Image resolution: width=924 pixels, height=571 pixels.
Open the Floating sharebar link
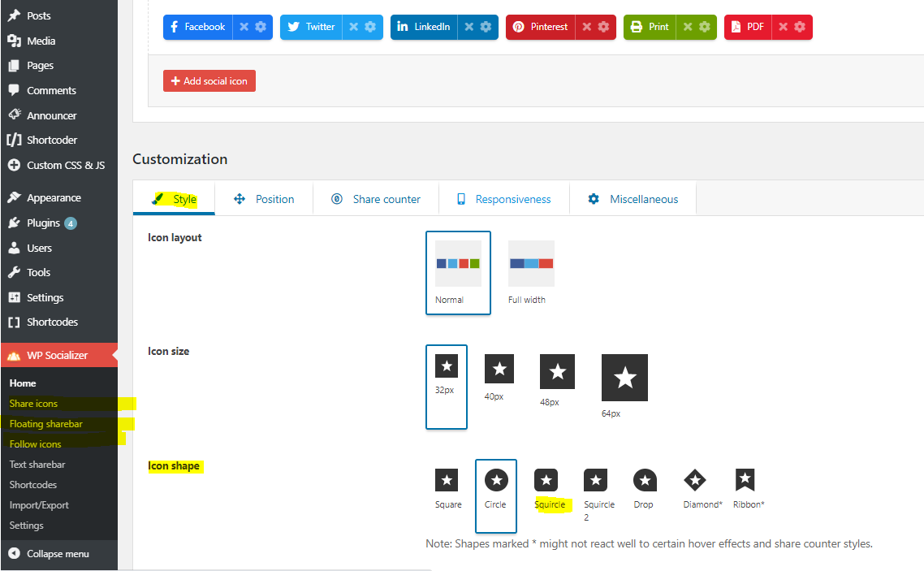point(46,424)
